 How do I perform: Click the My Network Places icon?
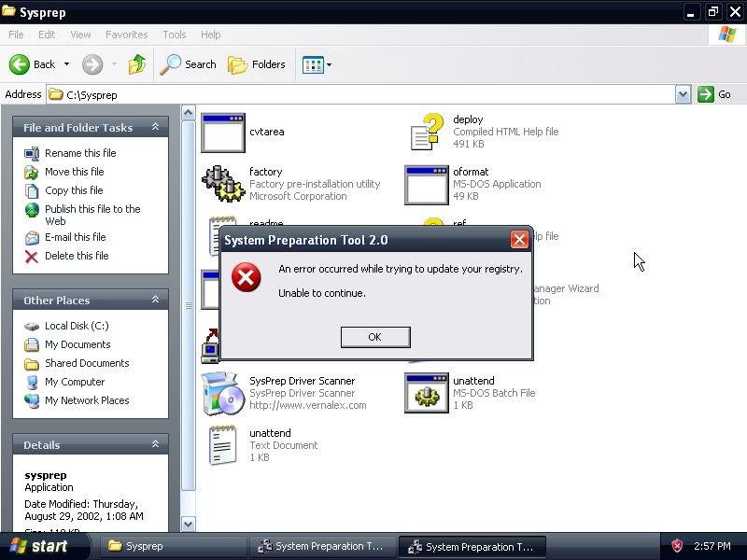point(32,400)
